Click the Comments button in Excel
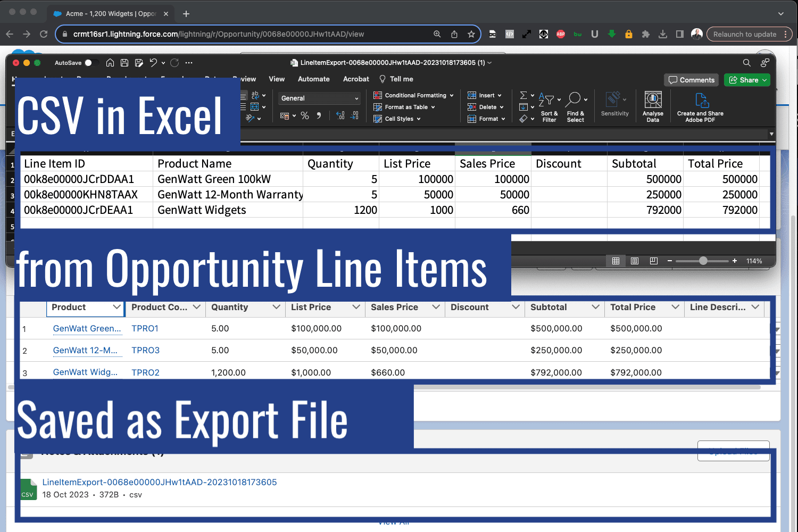The height and width of the screenshot is (532, 798). click(691, 80)
